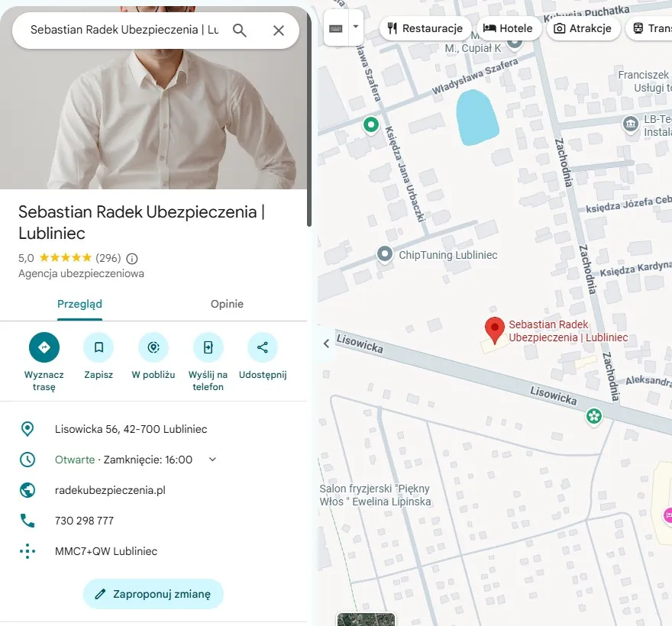The width and height of the screenshot is (672, 626).
Task: Click the address pin icon next to Lisowicka 56
Action: pyautogui.click(x=27, y=429)
